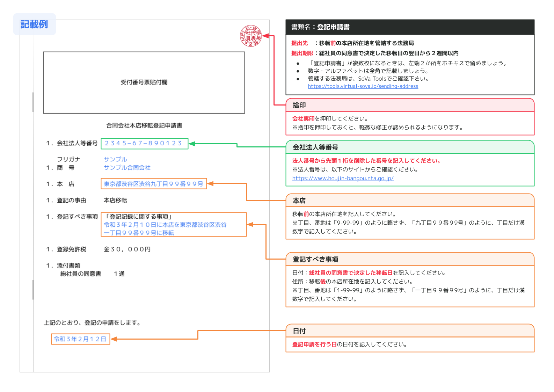Click the address 東京都渋谷区渋谷九丁目99番99号
The width and height of the screenshot is (554, 392).
coord(154,184)
